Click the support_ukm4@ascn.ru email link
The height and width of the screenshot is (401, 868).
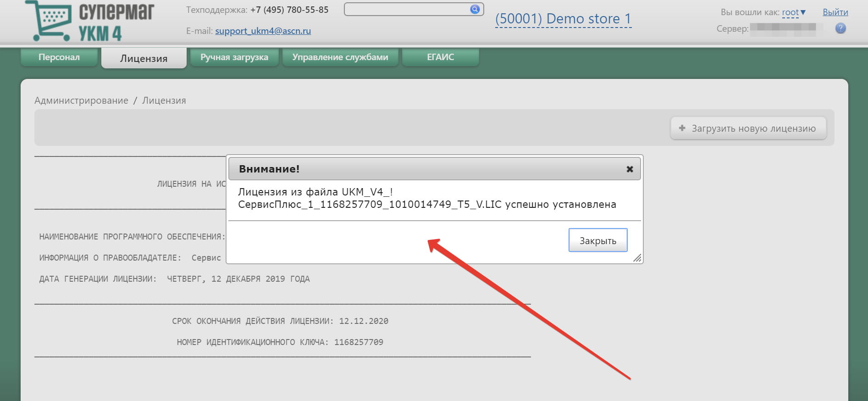pyautogui.click(x=263, y=31)
